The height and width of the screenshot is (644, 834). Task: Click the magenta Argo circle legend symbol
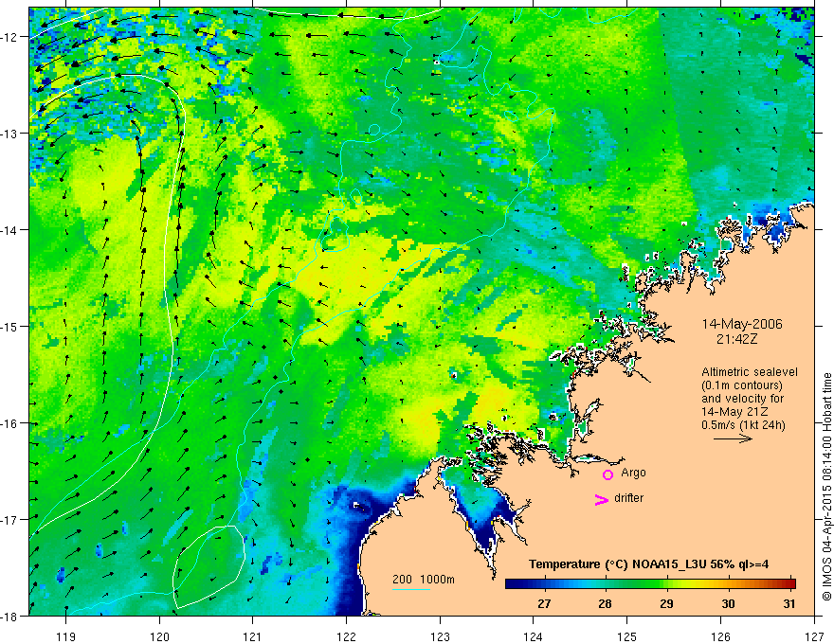[x=607, y=474]
